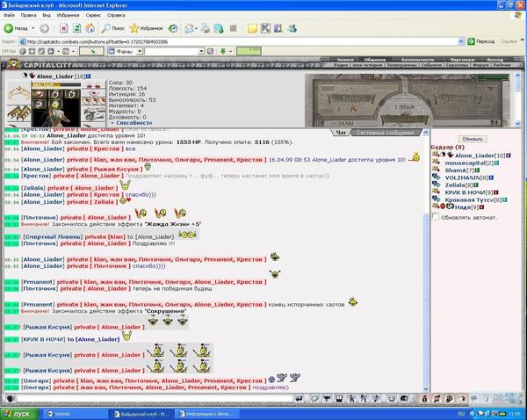Click the yellow note icon in IE toolbar
This screenshot has width=527, height=420.
click(x=252, y=29)
